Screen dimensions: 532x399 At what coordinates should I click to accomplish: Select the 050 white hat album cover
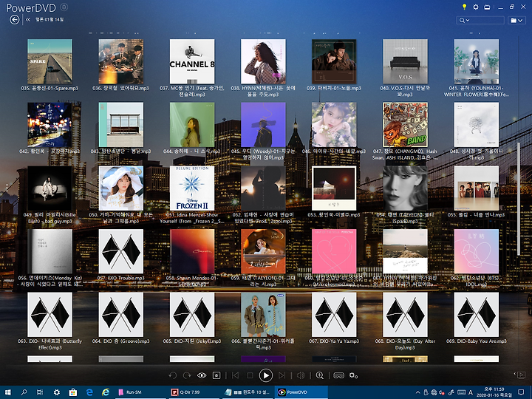coord(120,188)
